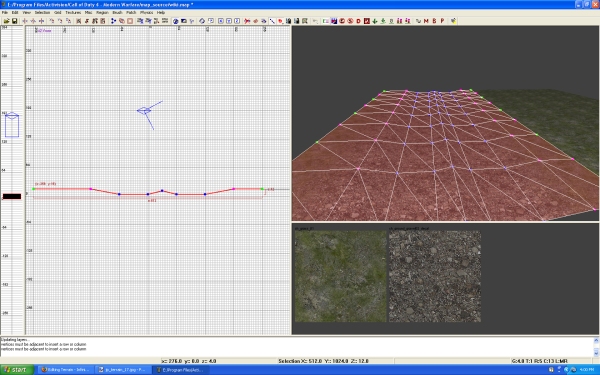Image resolution: width=600 pixels, height=375 pixels.
Task: Open the Physics menu
Action: click(x=146, y=13)
